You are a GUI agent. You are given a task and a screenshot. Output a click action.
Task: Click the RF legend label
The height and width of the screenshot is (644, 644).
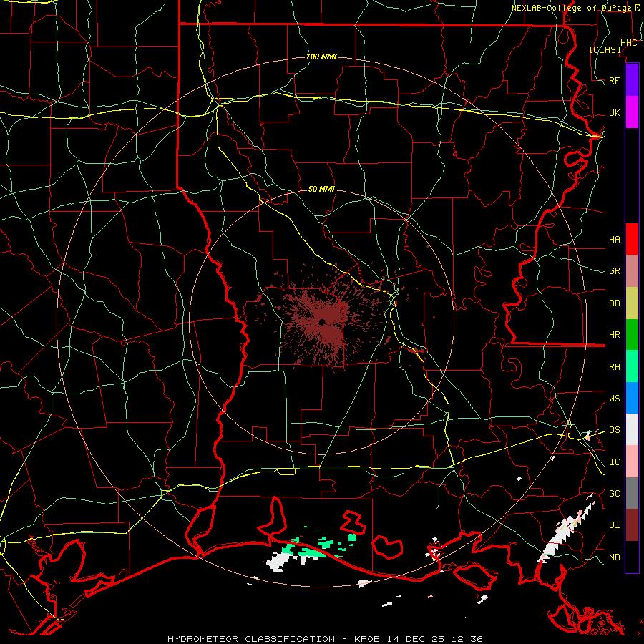(x=614, y=81)
